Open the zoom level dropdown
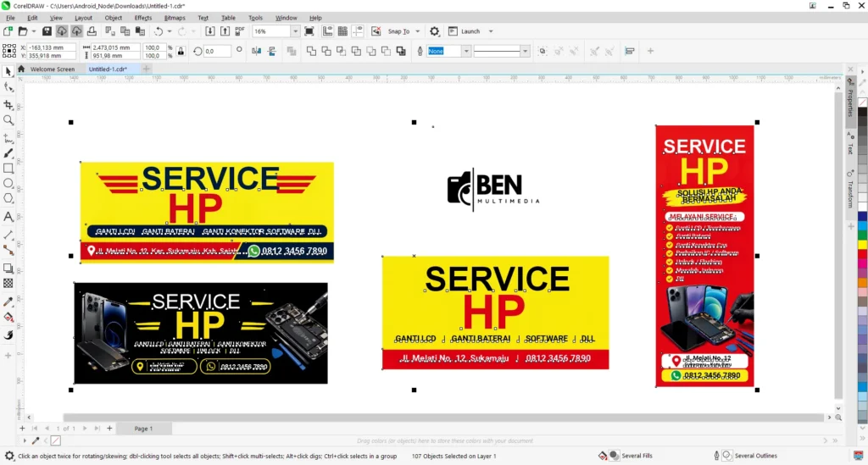The width and height of the screenshot is (868, 465). coord(295,31)
